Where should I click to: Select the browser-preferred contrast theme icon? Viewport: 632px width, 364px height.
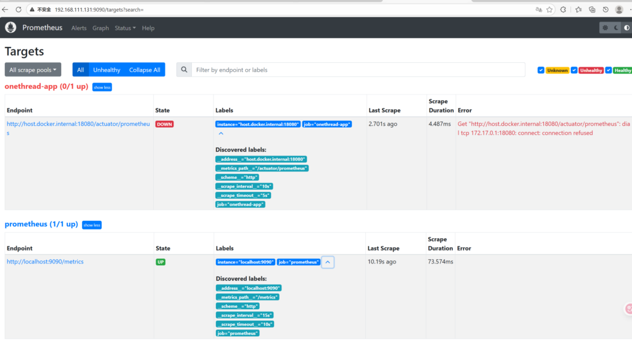click(x=626, y=28)
